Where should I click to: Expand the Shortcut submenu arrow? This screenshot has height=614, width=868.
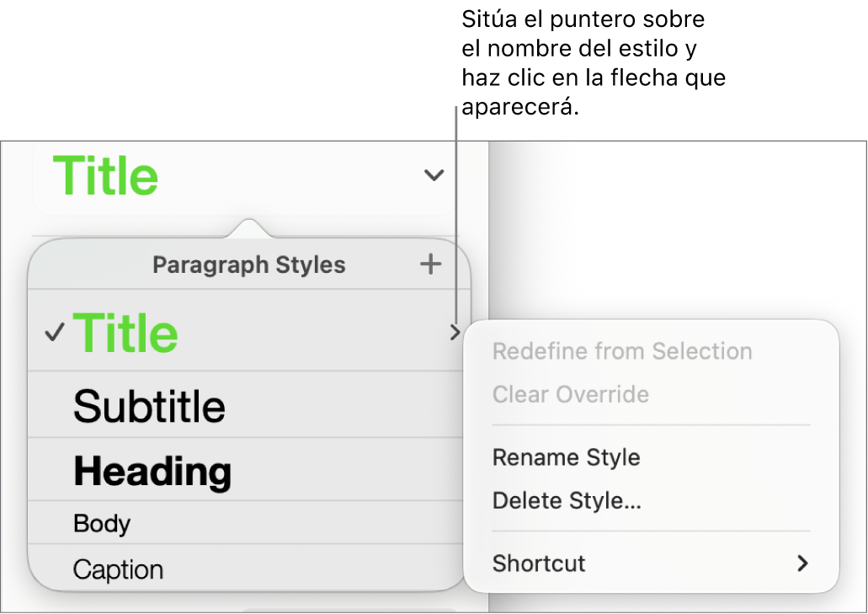tap(802, 563)
